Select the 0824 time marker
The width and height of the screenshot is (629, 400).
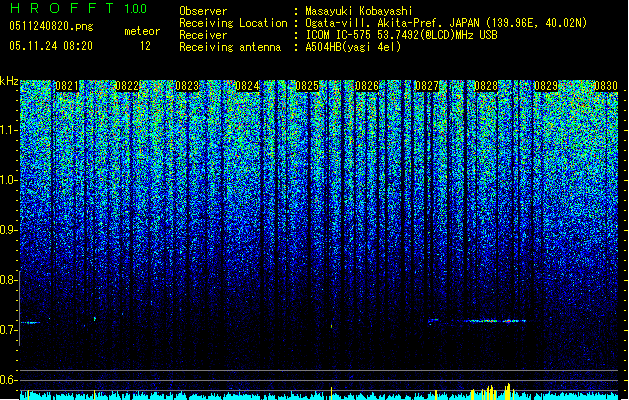click(x=247, y=86)
